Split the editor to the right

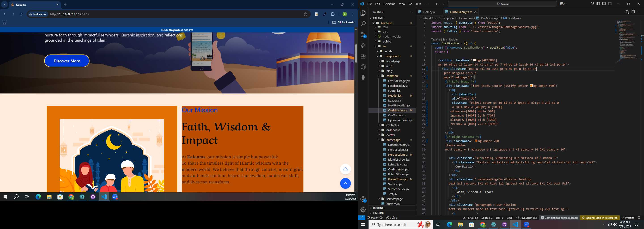pyautogui.click(x=633, y=12)
